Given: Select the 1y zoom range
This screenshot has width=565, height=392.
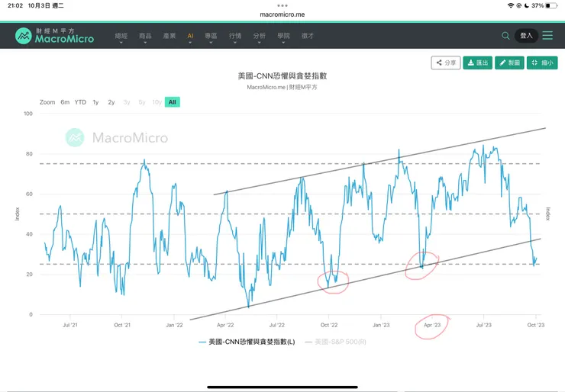Looking at the screenshot, I should pyautogui.click(x=95, y=102).
